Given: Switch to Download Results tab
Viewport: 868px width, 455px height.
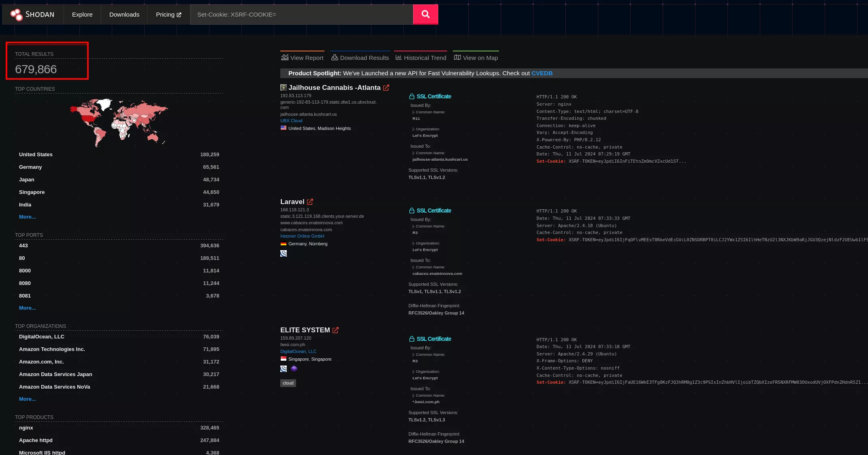Looking at the screenshot, I should (360, 57).
